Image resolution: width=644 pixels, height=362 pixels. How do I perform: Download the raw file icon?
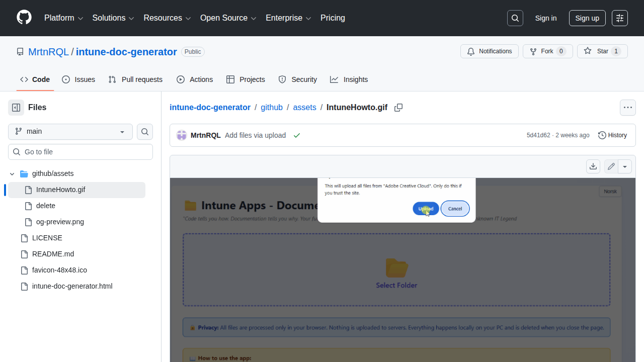click(593, 166)
